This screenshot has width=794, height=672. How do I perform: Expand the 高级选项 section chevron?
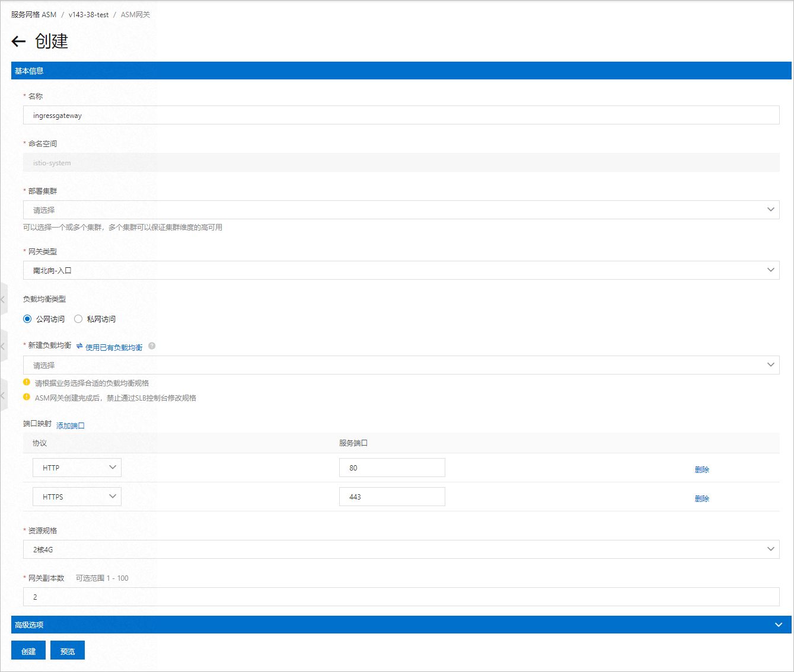(x=779, y=625)
